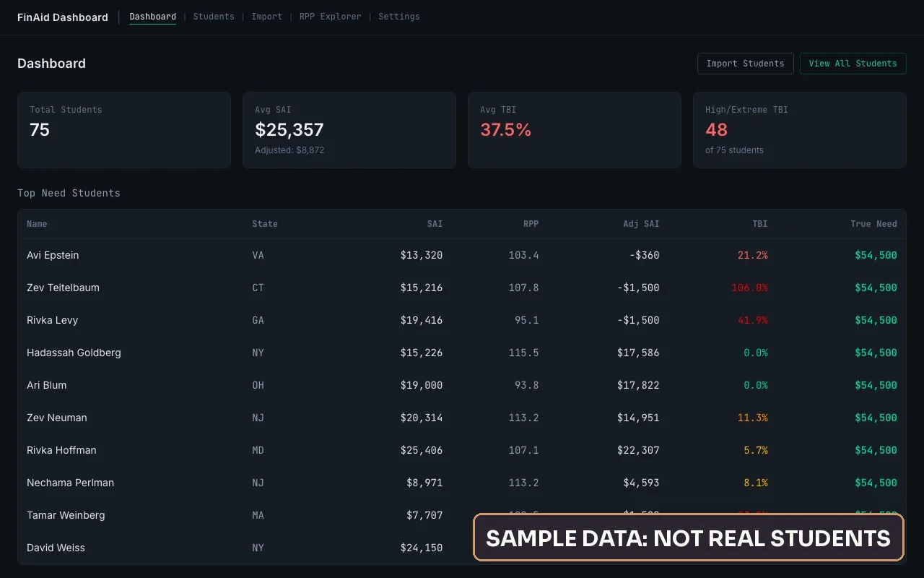Select student Avi Epstein
Viewport: 924px width, 578px height.
(53, 255)
